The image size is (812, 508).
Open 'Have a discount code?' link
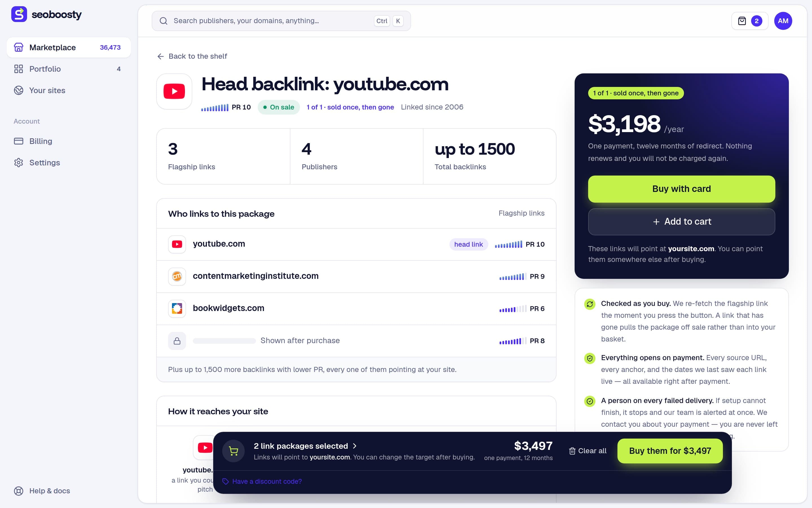tap(262, 481)
